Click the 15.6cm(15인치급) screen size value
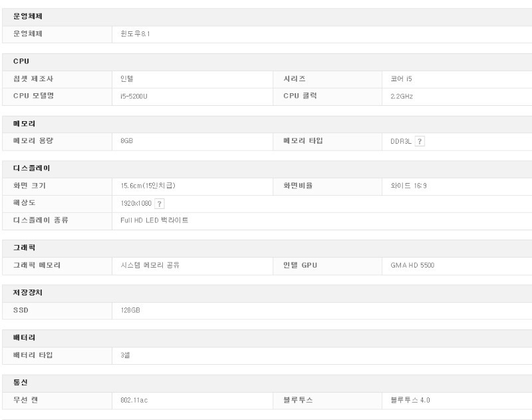Image resolution: width=532 pixels, height=420 pixels. click(148, 186)
